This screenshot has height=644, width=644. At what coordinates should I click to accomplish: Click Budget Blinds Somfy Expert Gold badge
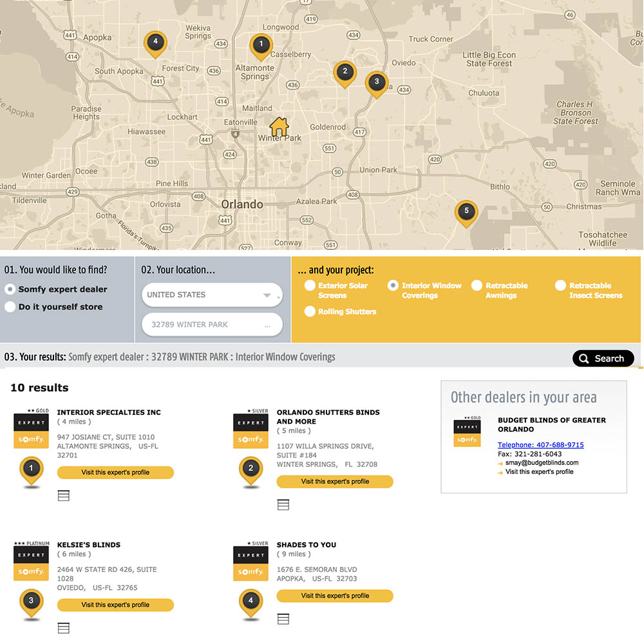467,431
